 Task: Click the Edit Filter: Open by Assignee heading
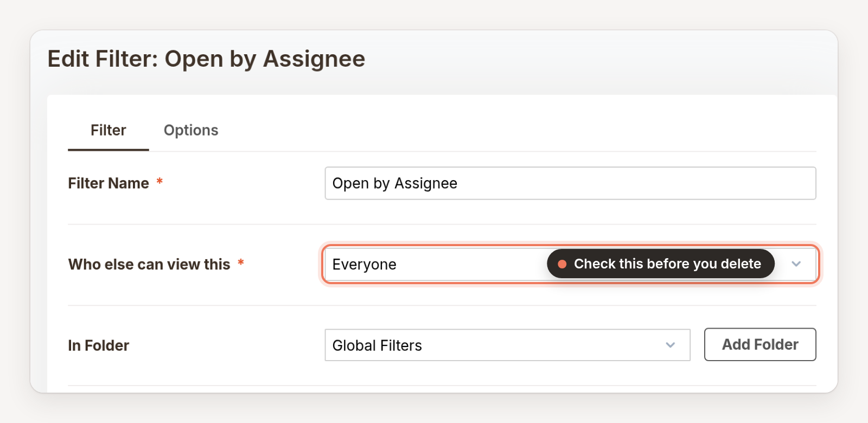pos(206,59)
